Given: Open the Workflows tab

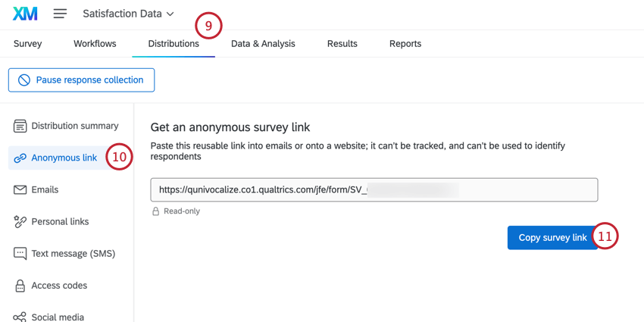Looking at the screenshot, I should click(x=95, y=44).
